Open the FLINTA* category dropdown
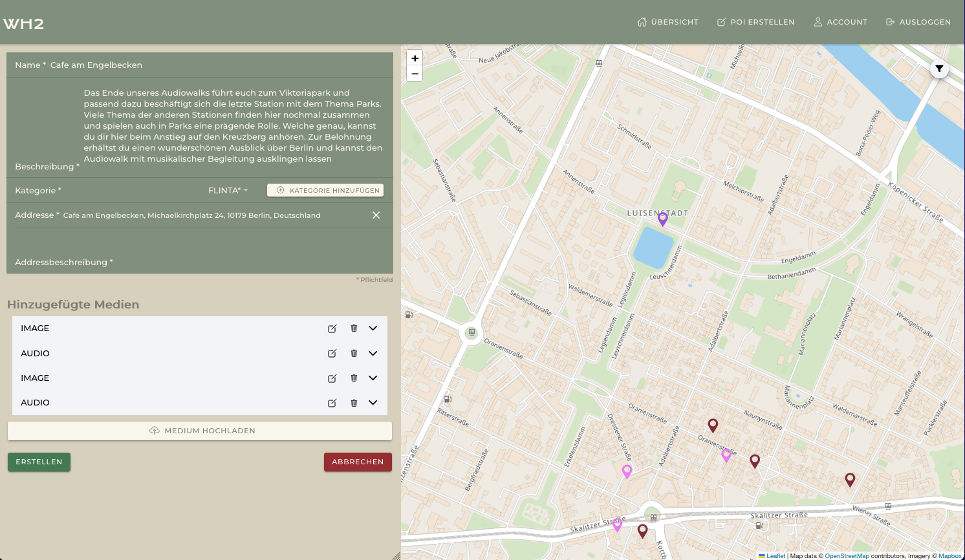This screenshot has width=965, height=560. click(228, 190)
